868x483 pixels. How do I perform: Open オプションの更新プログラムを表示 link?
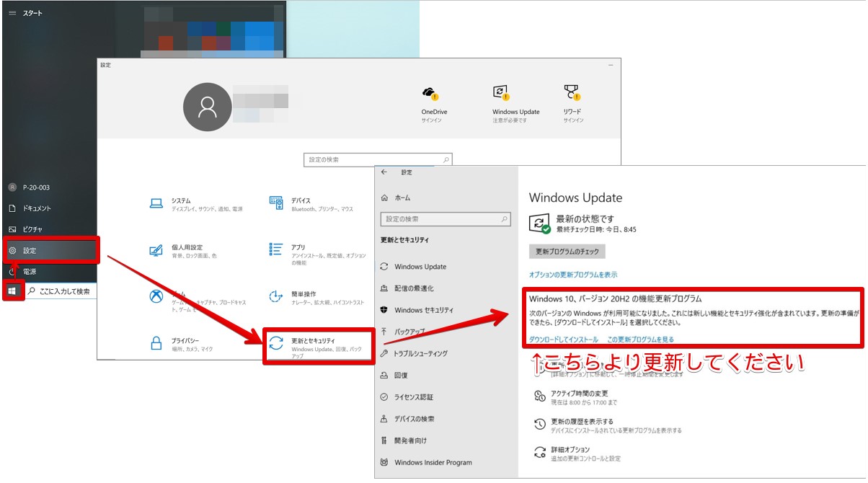pyautogui.click(x=573, y=275)
